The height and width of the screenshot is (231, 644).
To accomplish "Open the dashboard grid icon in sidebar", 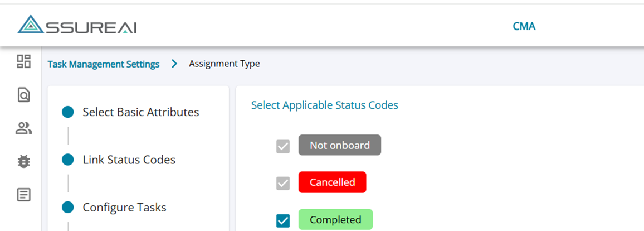I will pyautogui.click(x=23, y=61).
